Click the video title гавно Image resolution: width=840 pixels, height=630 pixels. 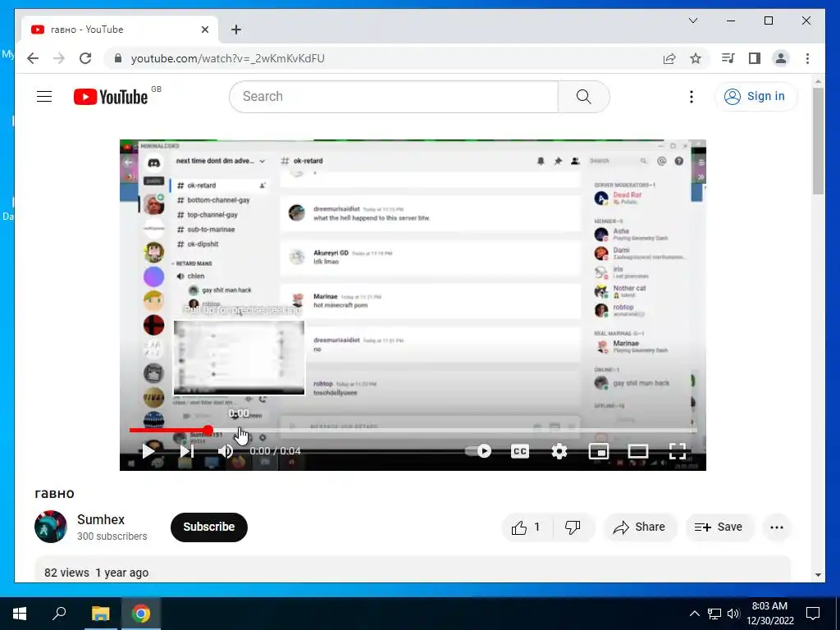coord(55,493)
